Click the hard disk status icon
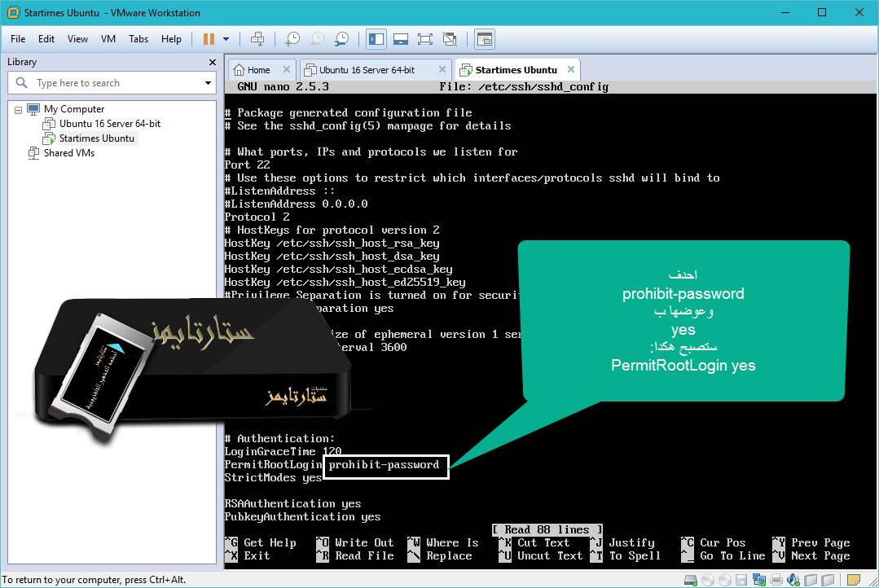 [691, 581]
